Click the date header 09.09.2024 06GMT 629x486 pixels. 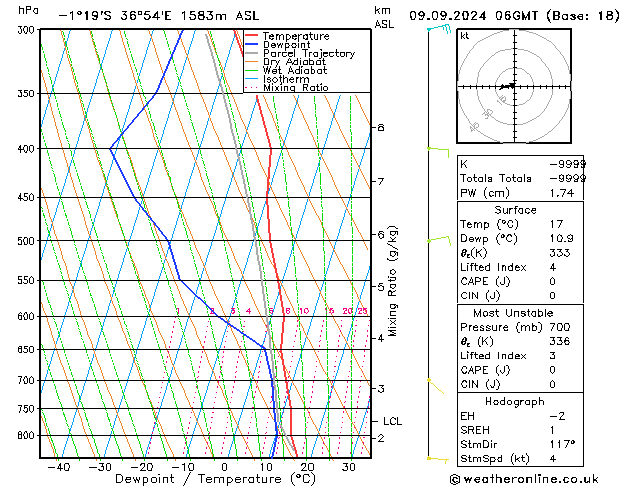point(473,16)
